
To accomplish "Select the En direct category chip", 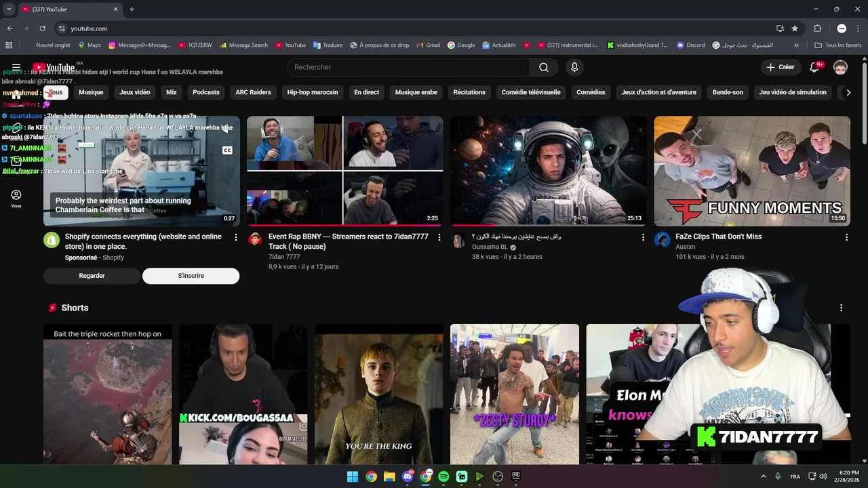I will coord(366,92).
